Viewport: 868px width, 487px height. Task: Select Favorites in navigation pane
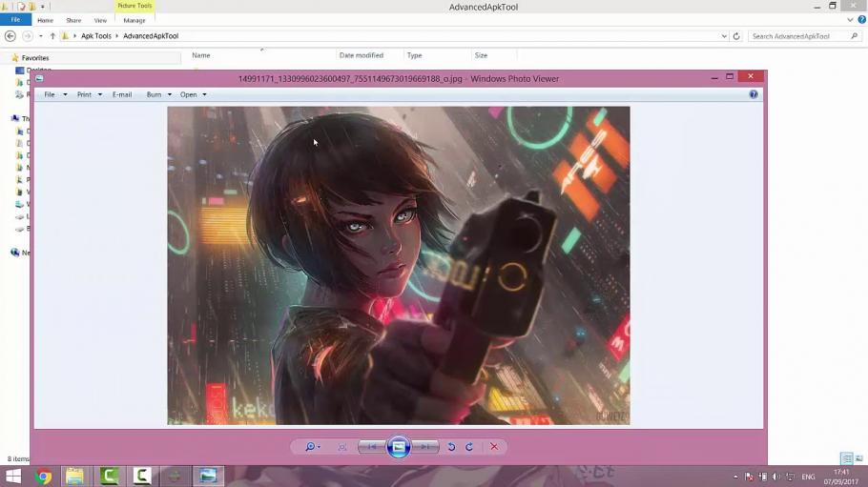tap(35, 57)
